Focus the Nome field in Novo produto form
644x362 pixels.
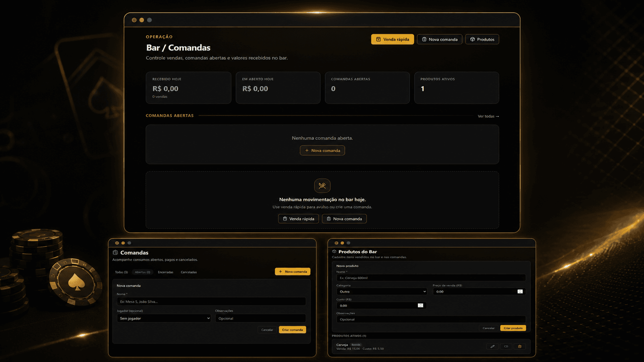tap(431, 278)
